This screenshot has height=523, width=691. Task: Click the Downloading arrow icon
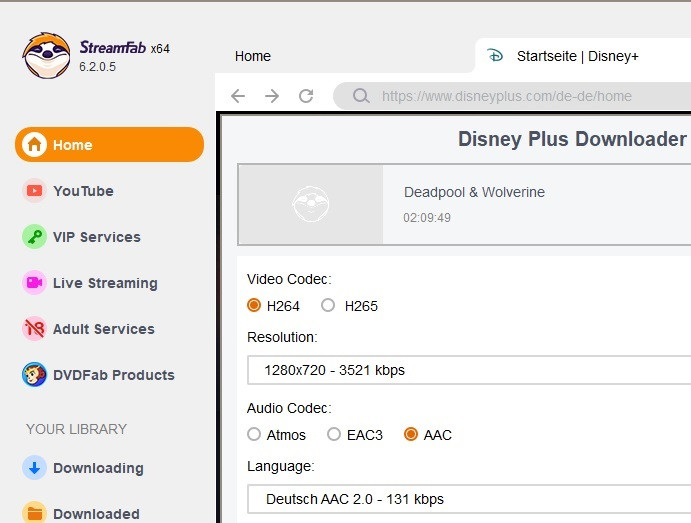pos(35,468)
